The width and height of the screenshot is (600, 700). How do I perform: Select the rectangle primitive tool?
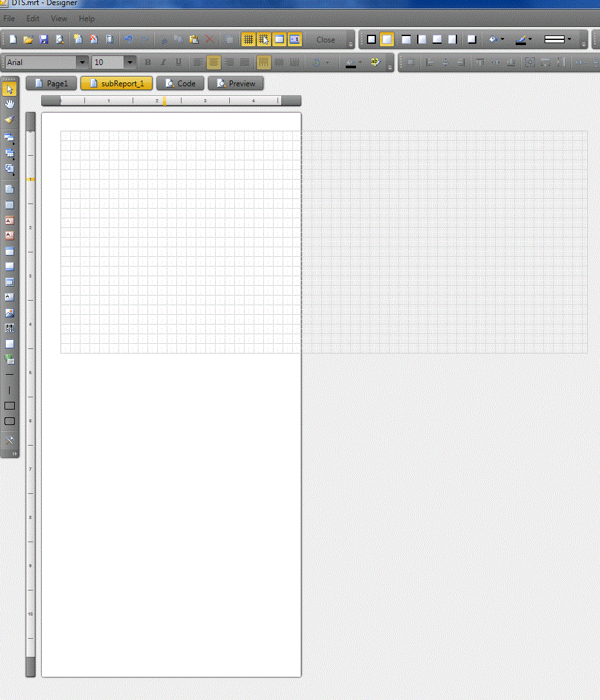10,406
